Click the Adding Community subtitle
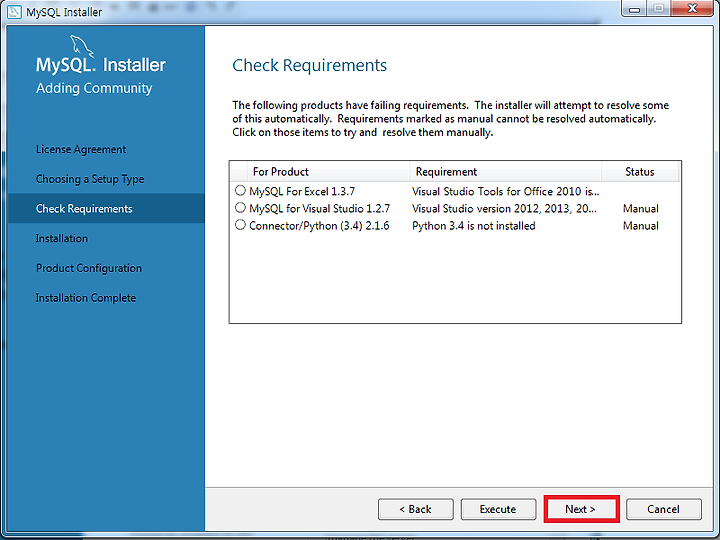The width and height of the screenshot is (720, 540). 94,88
